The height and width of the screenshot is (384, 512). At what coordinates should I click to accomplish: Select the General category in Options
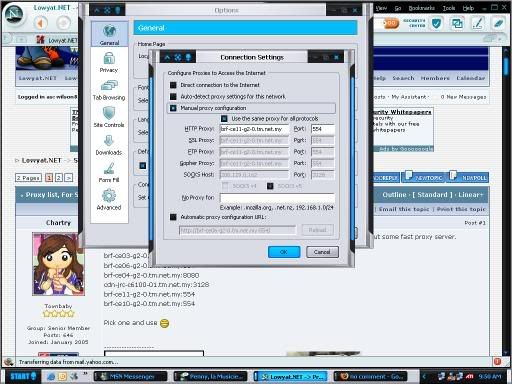pyautogui.click(x=109, y=34)
